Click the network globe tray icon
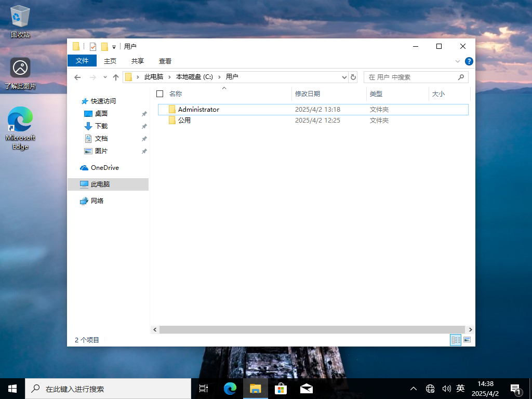Viewport: 532px width, 399px height. 430,389
